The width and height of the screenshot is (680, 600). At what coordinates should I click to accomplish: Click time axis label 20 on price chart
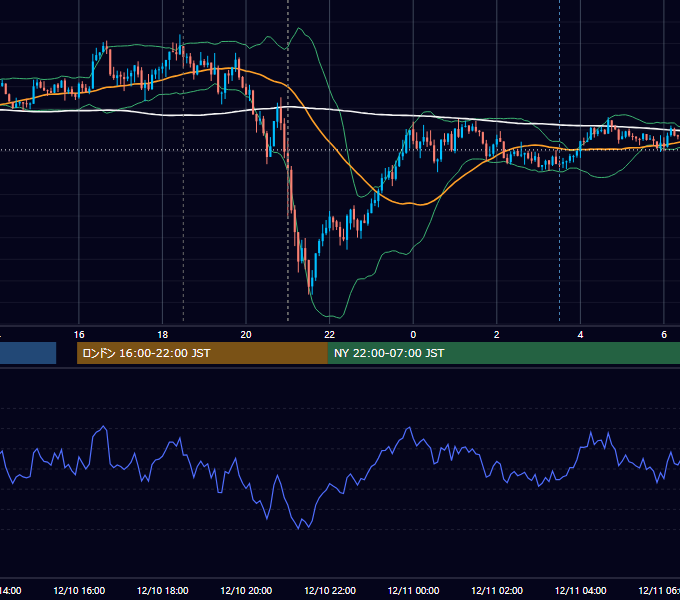click(x=246, y=335)
